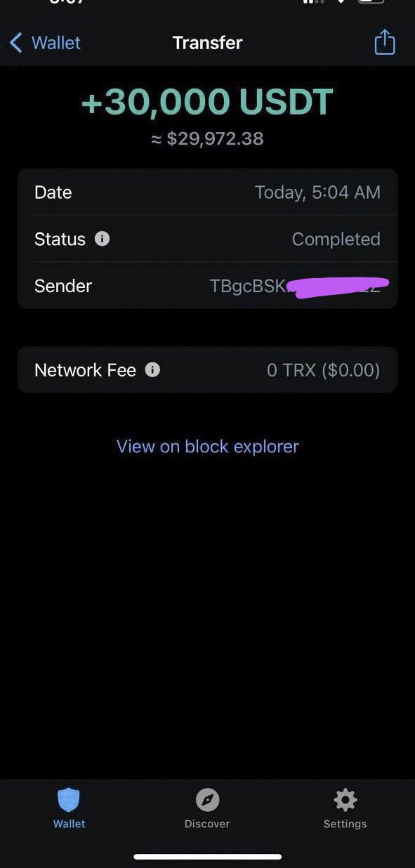Viewport: 415px width, 868px height.
Task: Tap the back chevron next to Wallet
Action: [x=15, y=43]
